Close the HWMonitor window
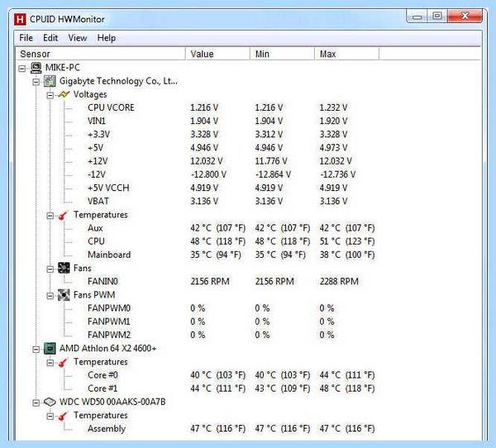This screenshot has width=496, height=448. [465, 17]
